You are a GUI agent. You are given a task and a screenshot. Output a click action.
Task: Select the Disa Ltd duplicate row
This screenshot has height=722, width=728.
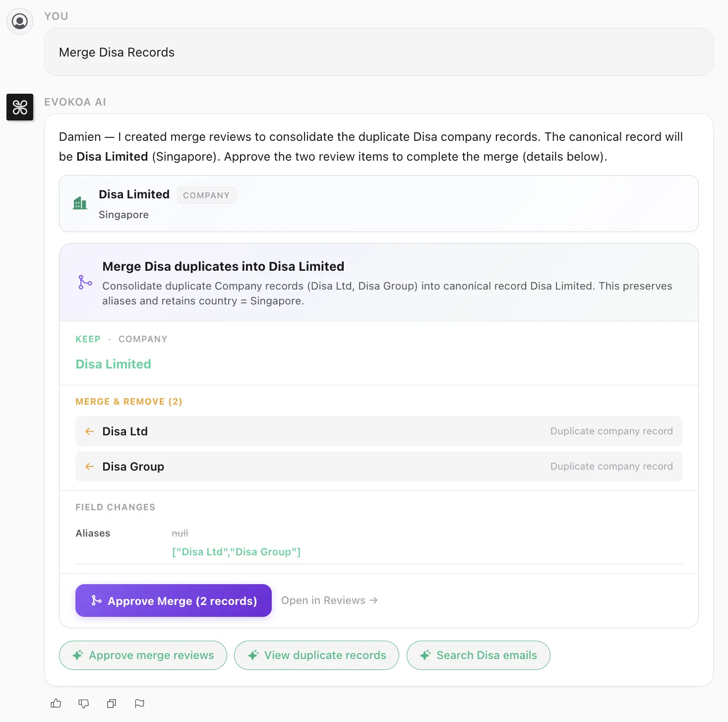[x=378, y=431]
